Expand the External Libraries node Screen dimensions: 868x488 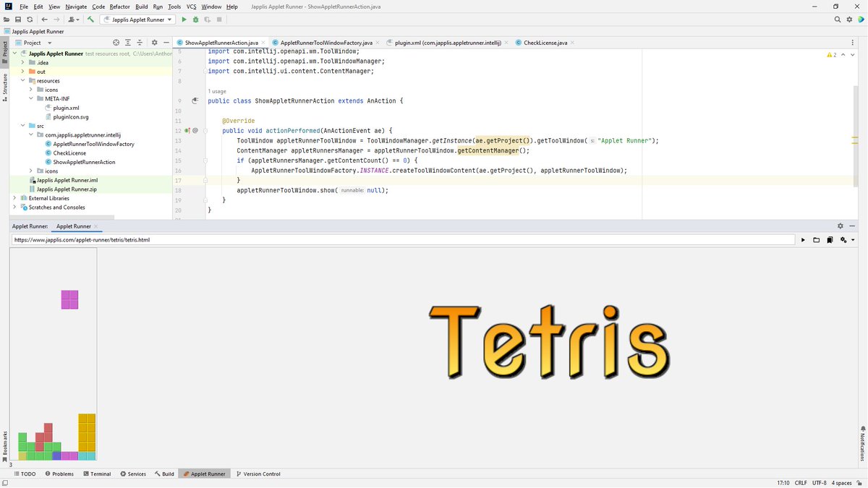14,197
